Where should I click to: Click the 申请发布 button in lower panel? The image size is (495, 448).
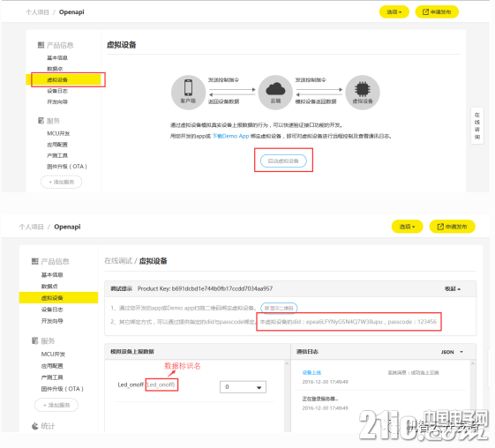tap(452, 227)
